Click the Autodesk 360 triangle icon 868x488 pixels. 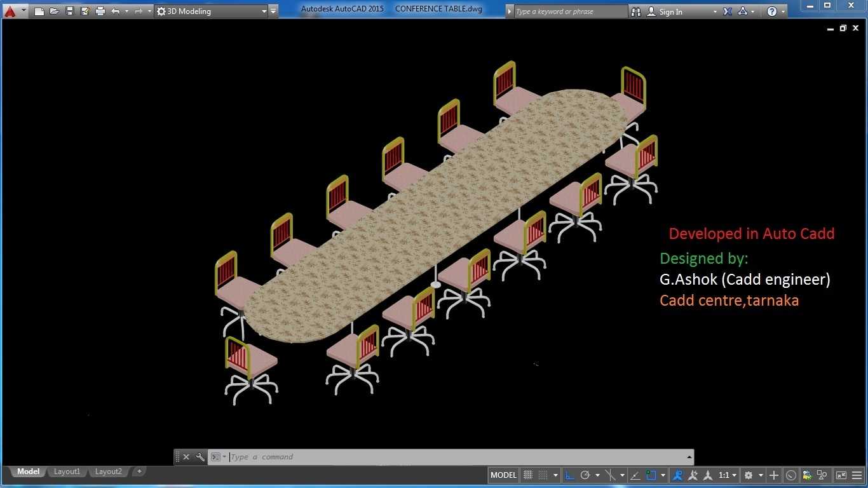pyautogui.click(x=743, y=11)
